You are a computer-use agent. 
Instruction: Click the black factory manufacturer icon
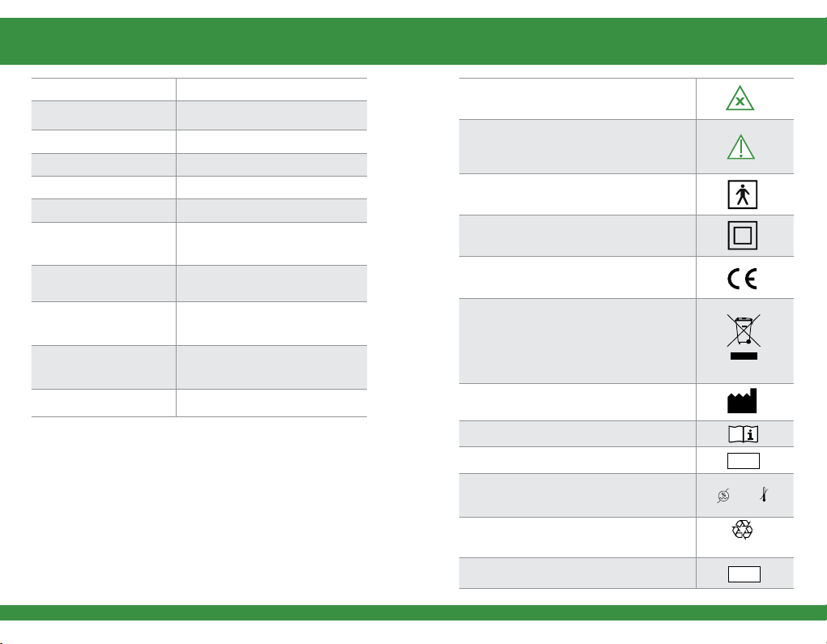pyautogui.click(x=742, y=401)
